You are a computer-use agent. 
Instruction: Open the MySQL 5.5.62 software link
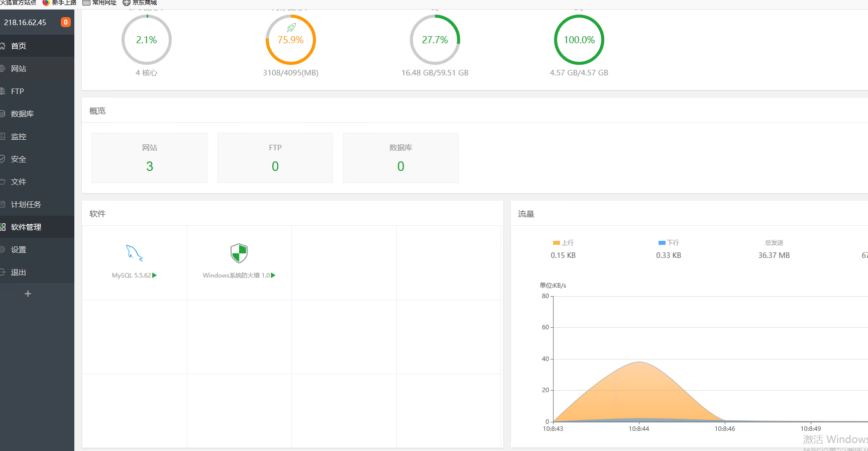tap(132, 276)
